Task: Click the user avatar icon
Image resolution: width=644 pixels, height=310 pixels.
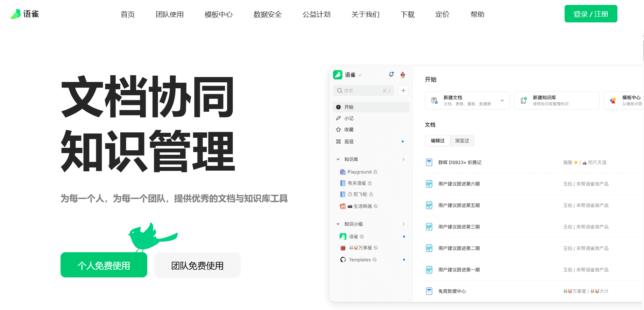Action: (x=403, y=75)
